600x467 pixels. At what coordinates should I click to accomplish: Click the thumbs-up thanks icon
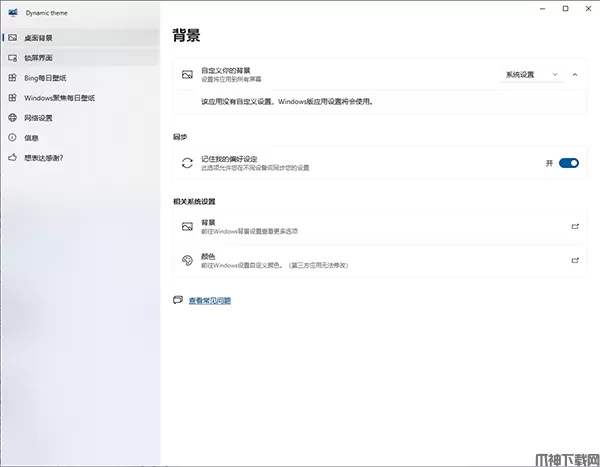pos(13,157)
